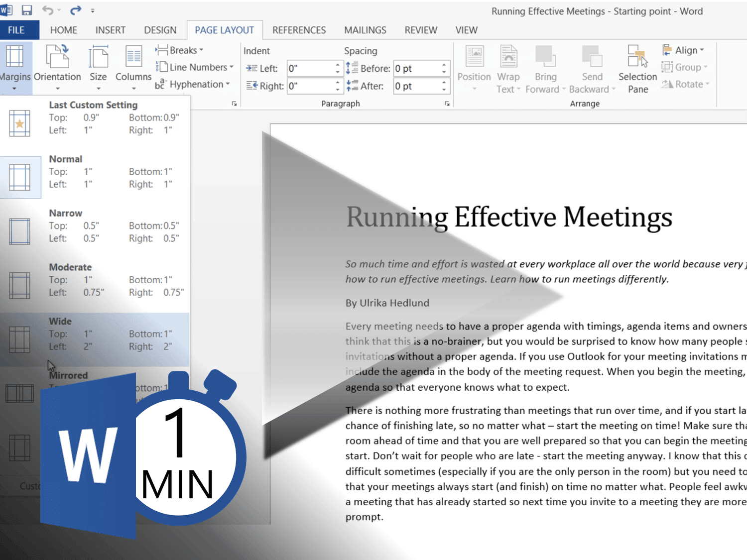Open the Align objects menu
This screenshot has width=747, height=560.
[683, 50]
